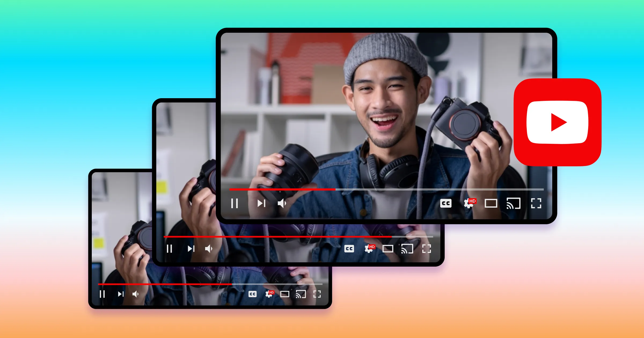Pause the back video player
Viewport: 644px width, 338px height.
pos(102,294)
